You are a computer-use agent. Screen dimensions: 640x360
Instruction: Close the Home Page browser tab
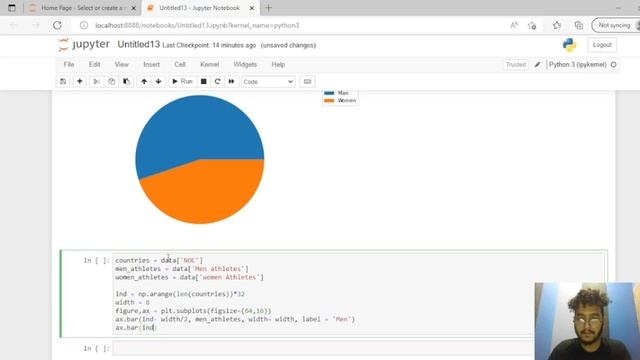(x=133, y=8)
